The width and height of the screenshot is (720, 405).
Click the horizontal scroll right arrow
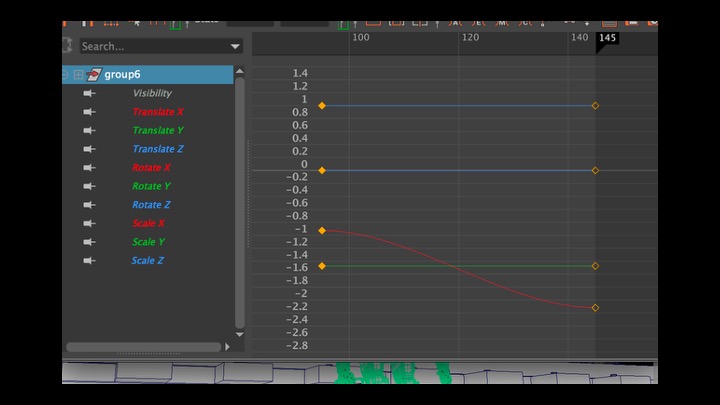(x=227, y=347)
